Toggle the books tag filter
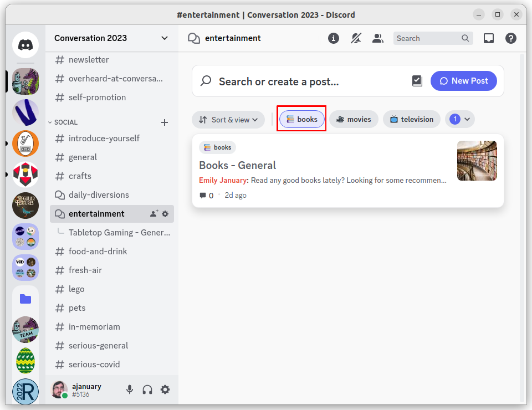The image size is (532, 410). (301, 119)
